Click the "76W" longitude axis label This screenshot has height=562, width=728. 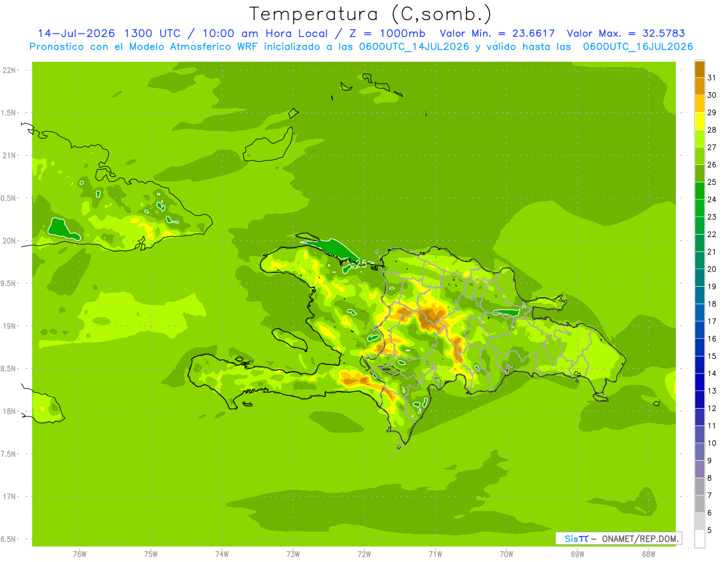click(x=79, y=554)
